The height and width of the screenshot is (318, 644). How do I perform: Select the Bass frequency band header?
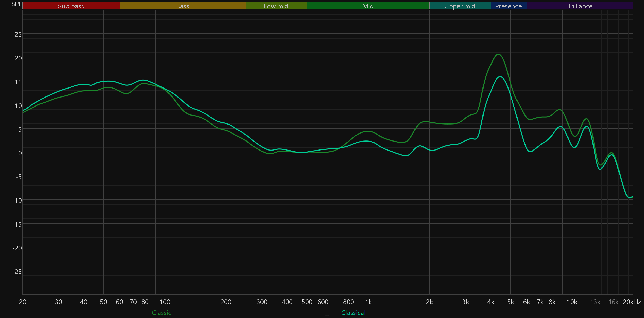pyautogui.click(x=182, y=6)
